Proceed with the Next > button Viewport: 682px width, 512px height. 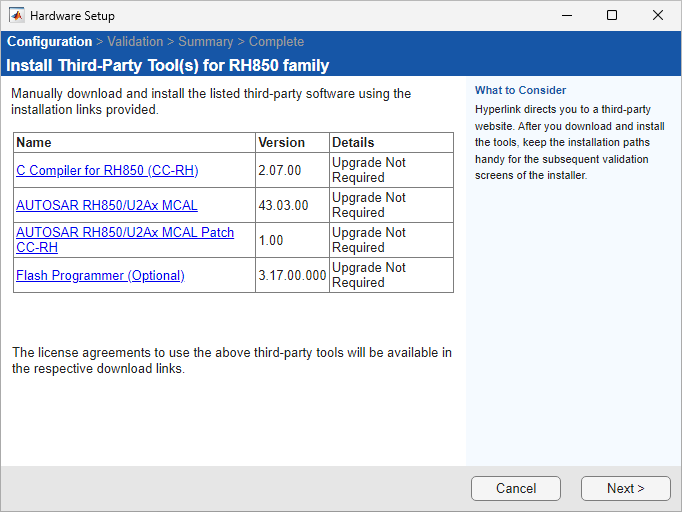625,488
